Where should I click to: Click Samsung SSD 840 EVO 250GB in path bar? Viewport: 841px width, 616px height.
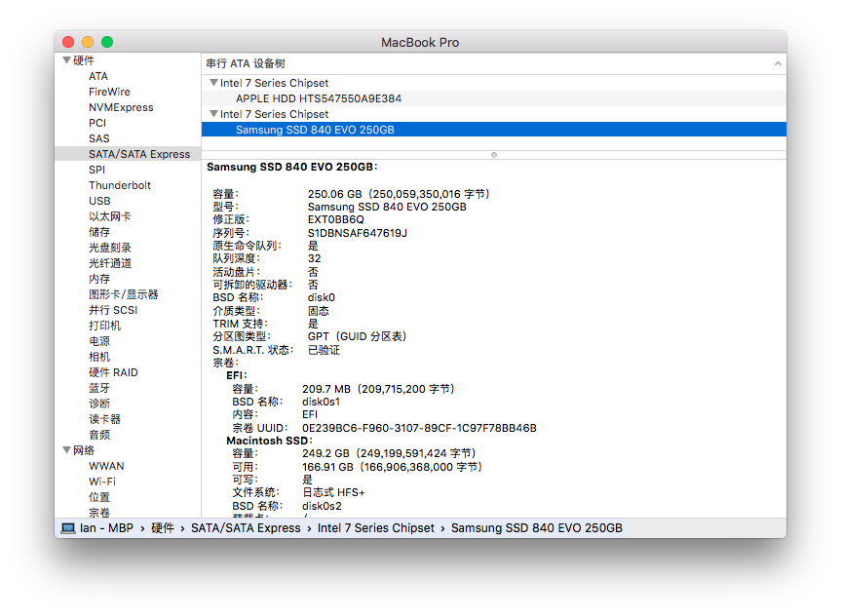coord(536,528)
